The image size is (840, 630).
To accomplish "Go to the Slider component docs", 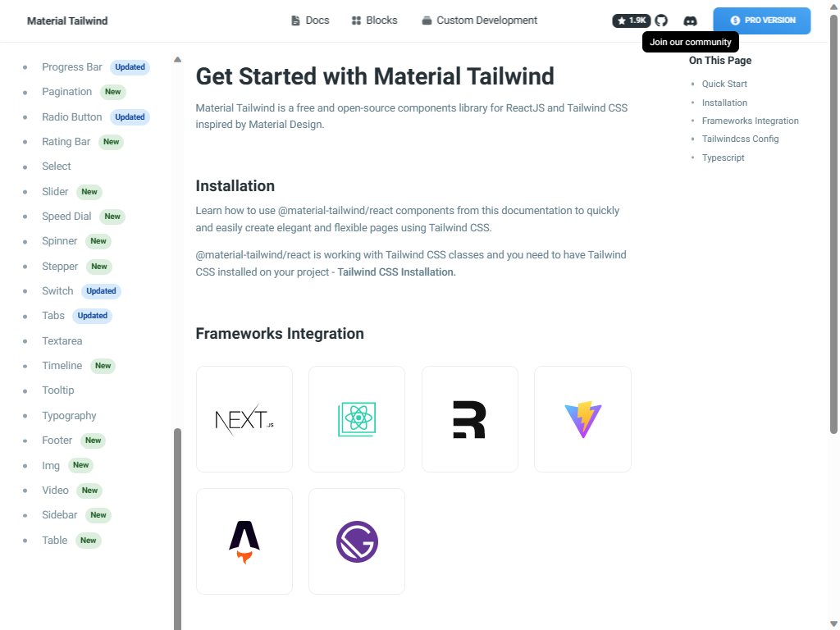I will pyautogui.click(x=55, y=191).
